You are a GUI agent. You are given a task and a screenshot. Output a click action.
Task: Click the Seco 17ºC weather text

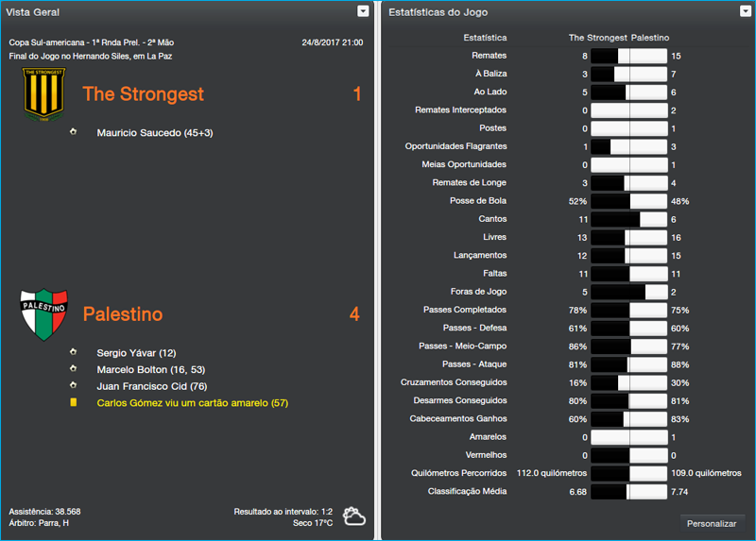click(313, 523)
